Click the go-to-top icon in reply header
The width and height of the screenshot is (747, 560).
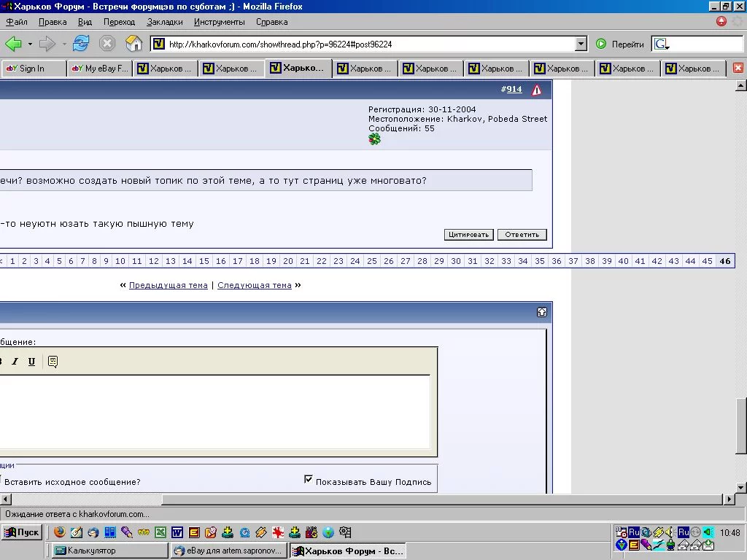541,312
